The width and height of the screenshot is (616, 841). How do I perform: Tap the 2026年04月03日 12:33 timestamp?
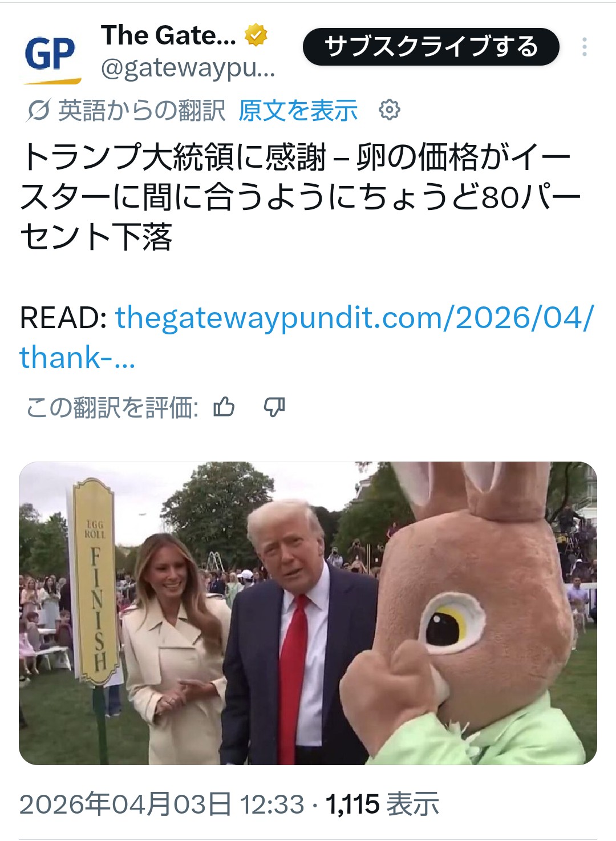click(x=162, y=804)
